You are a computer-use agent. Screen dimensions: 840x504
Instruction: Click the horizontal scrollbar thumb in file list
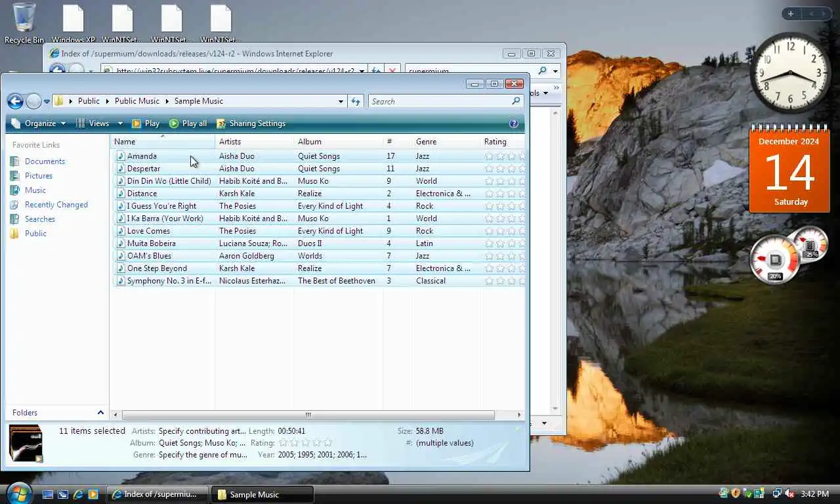point(308,415)
